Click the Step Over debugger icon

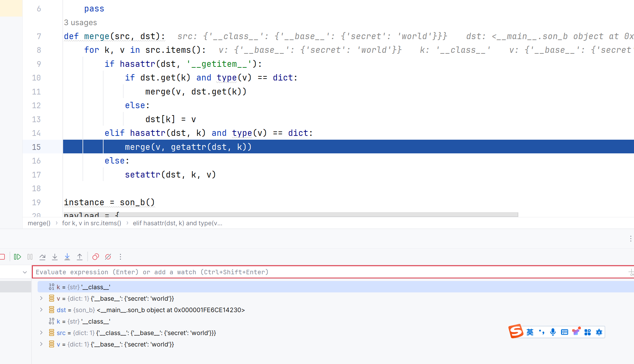coord(42,257)
